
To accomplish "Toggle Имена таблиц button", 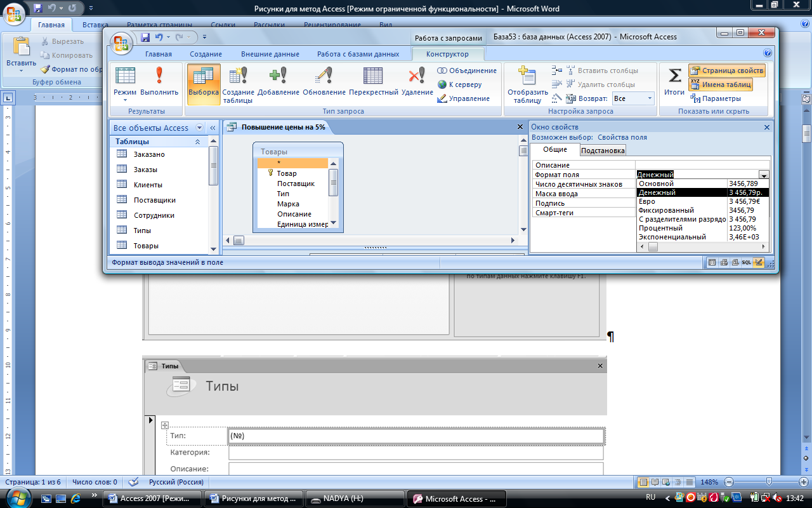I will click(721, 84).
